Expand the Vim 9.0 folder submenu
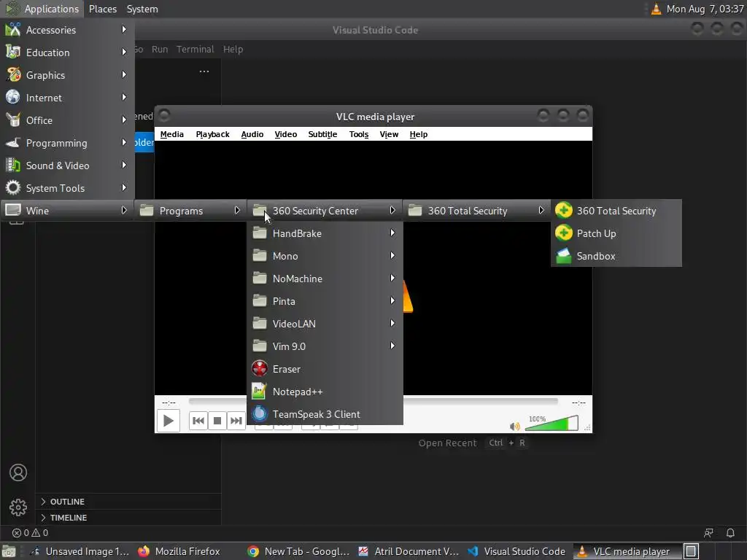 point(325,346)
